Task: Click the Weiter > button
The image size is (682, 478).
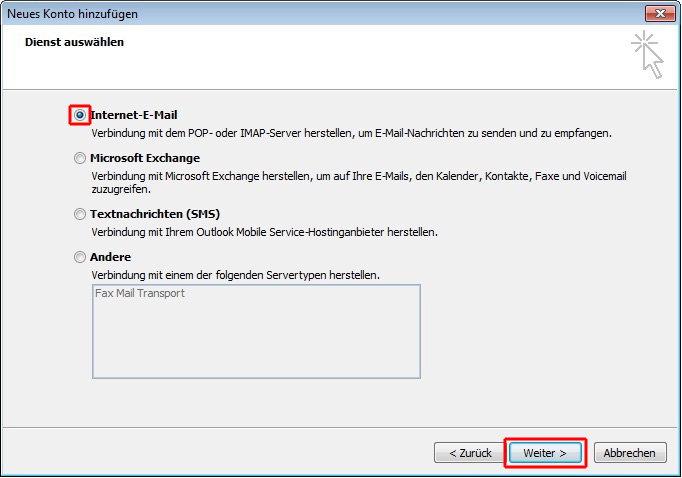Action: click(545, 453)
